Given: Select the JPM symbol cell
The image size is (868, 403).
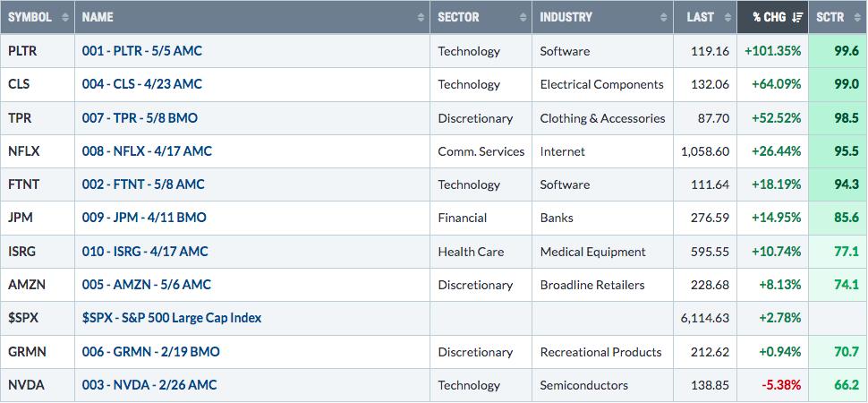Looking at the screenshot, I should pyautogui.click(x=20, y=218).
